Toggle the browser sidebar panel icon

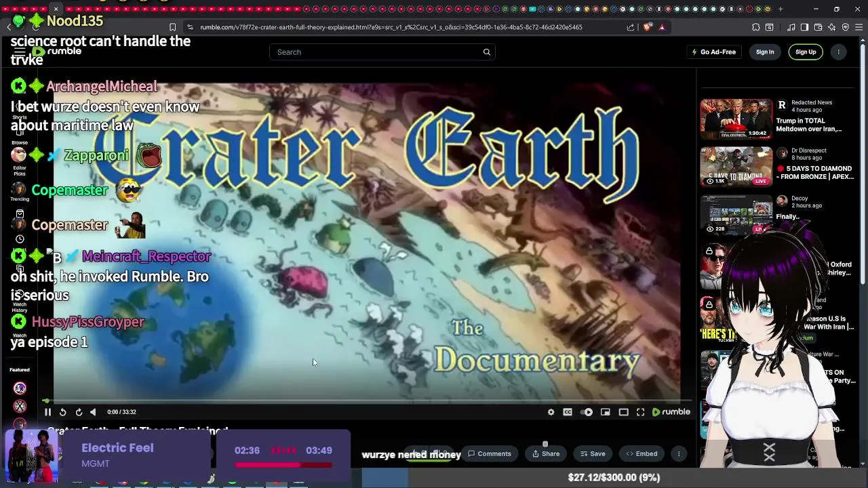804,27
